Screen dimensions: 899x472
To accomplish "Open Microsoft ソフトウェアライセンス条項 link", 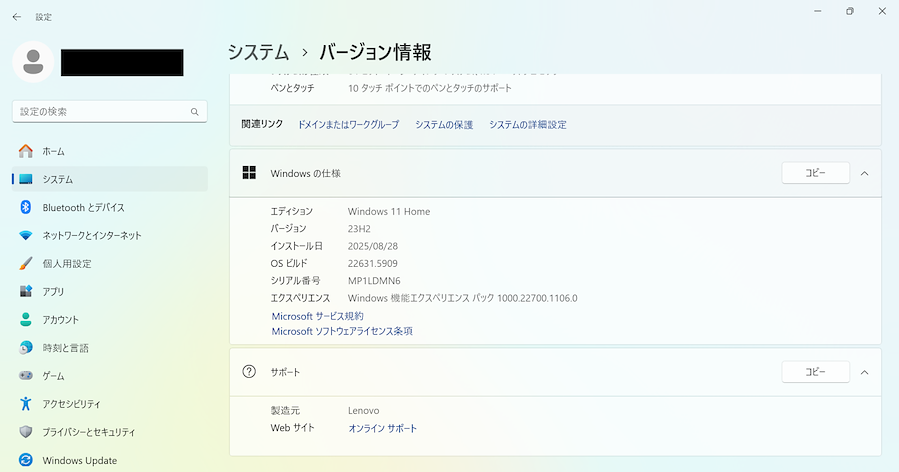I will (342, 331).
